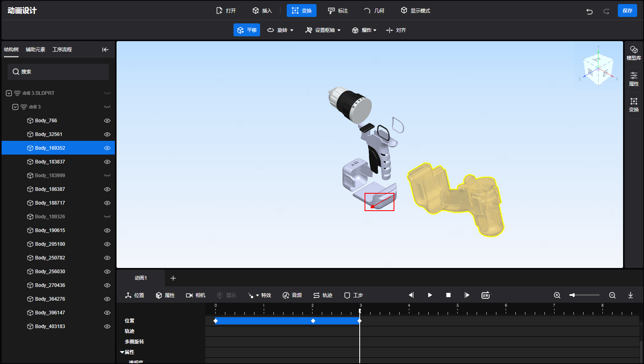Toggle visibility of drill 3.SLDPRT root
Screen dimensions: 644x364
[107, 93]
